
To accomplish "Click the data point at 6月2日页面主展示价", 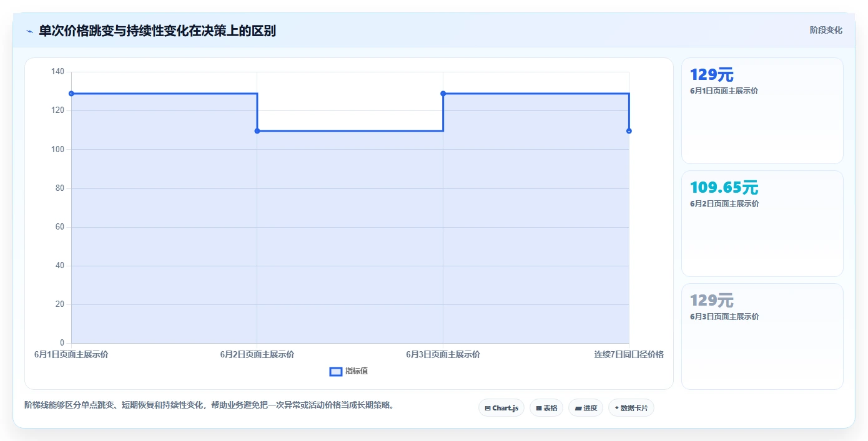I will pos(257,131).
